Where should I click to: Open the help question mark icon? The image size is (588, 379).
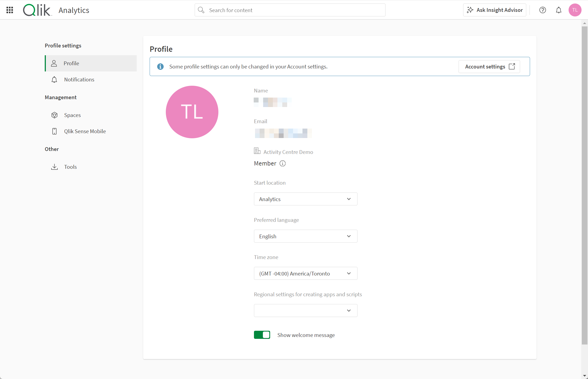(542, 10)
